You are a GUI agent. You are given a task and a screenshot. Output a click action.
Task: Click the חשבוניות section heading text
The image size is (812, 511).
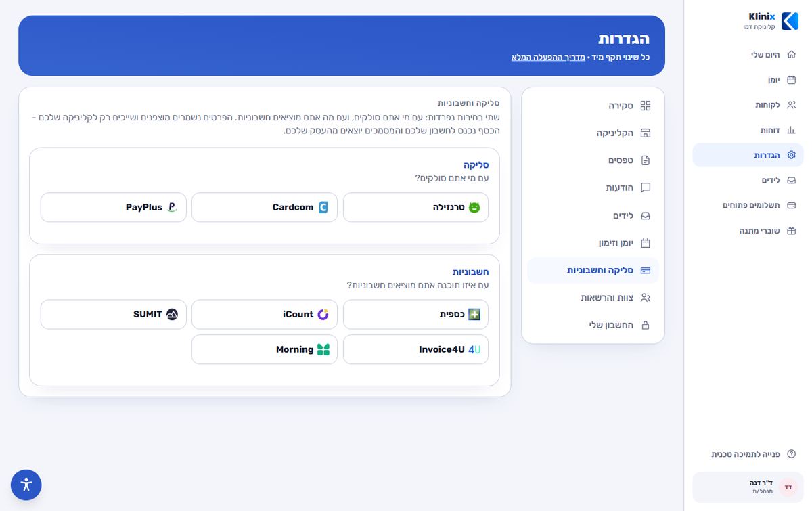(x=471, y=272)
